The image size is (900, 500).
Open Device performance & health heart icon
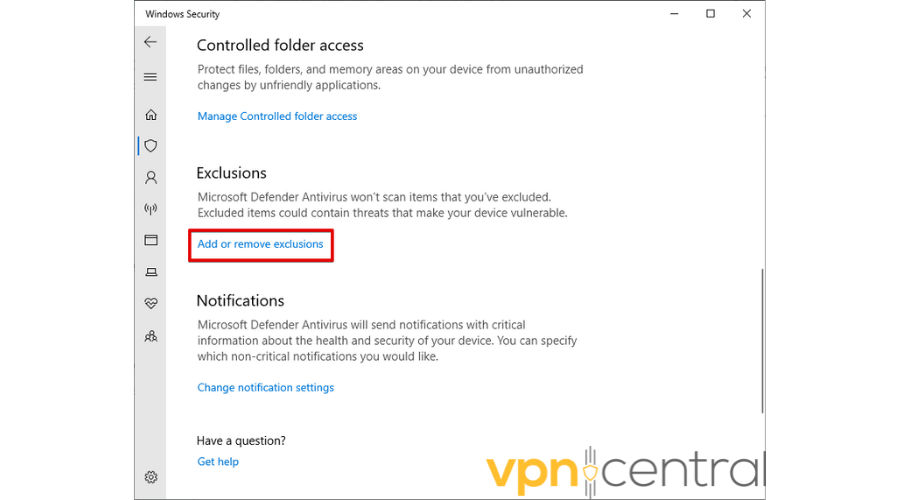point(151,303)
